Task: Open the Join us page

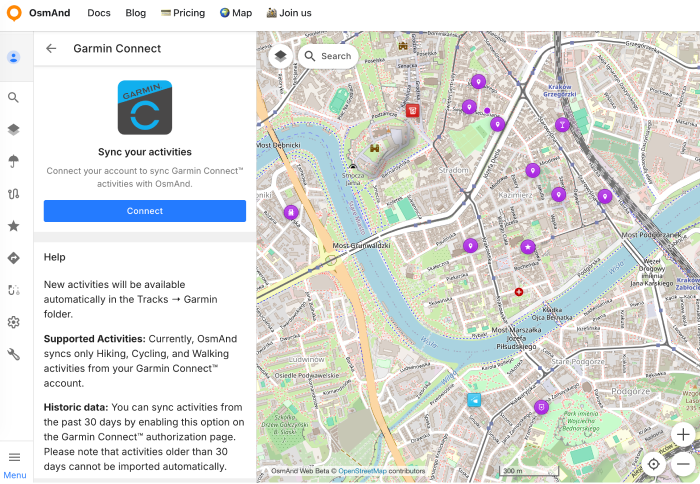Action: click(289, 13)
